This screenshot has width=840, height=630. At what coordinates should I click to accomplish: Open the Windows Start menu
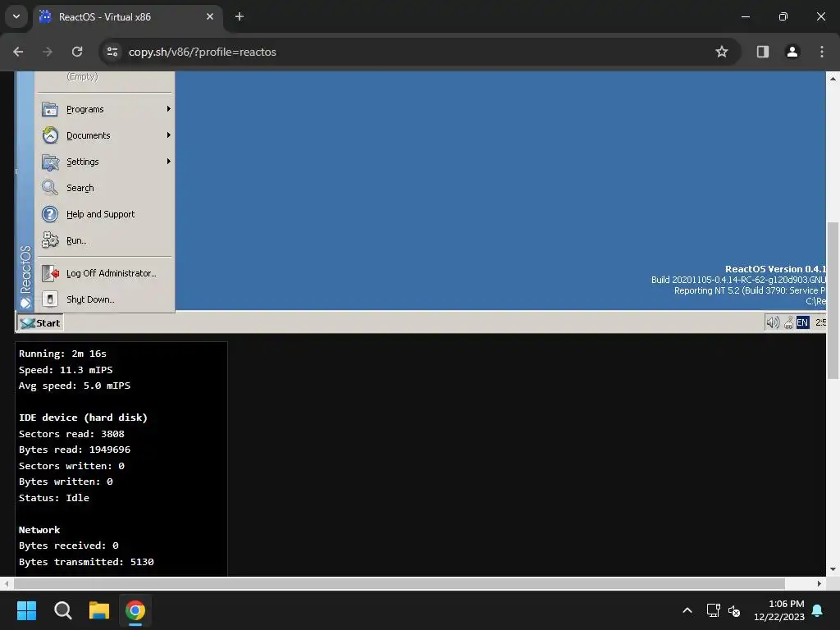point(26,610)
